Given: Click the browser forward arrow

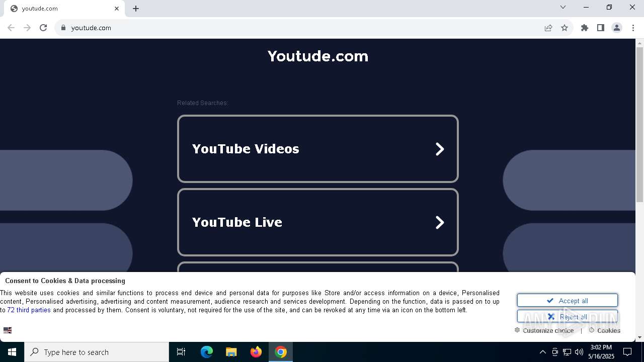Looking at the screenshot, I should coord(27,28).
